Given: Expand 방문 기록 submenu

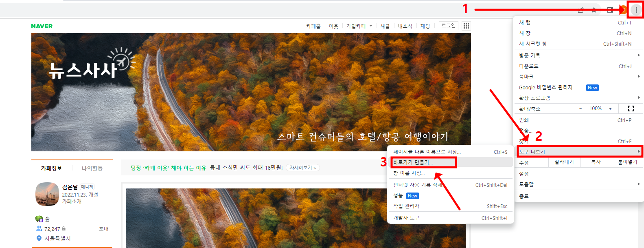Looking at the screenshot, I should (x=578, y=55).
